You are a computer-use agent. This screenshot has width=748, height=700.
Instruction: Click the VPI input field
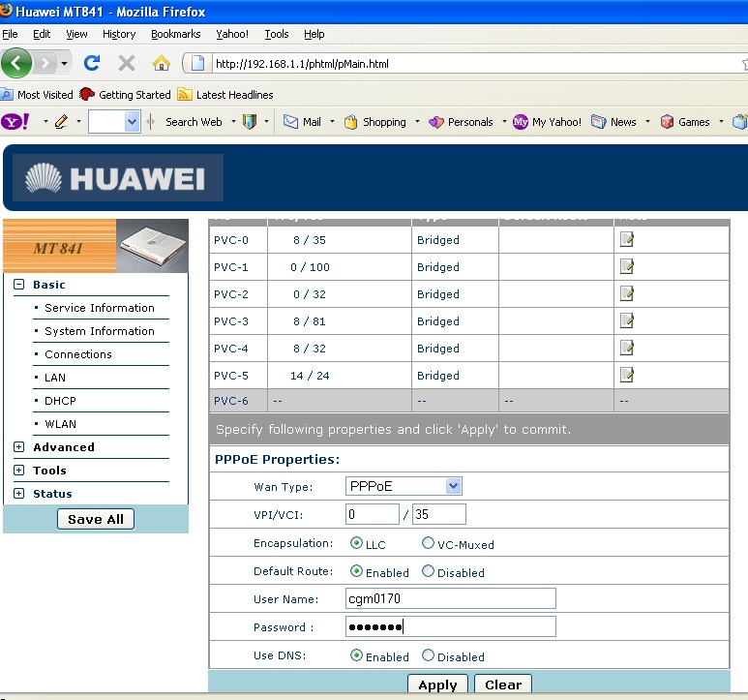tap(373, 514)
